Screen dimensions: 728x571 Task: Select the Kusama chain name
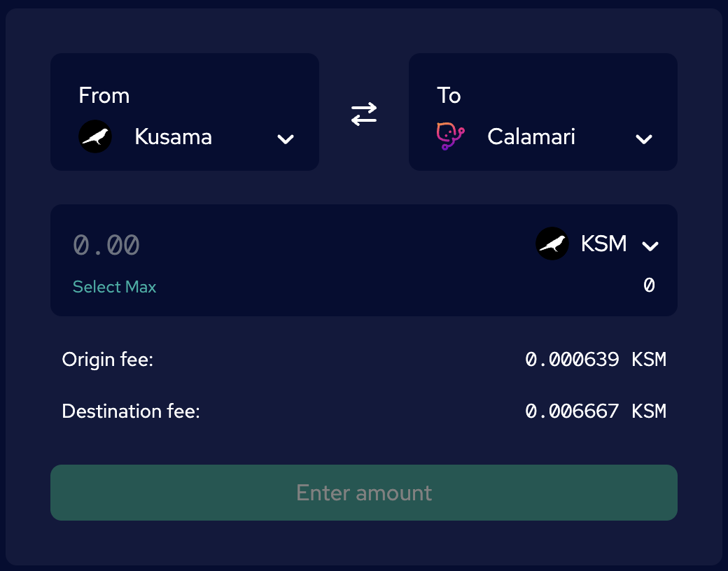pos(173,136)
